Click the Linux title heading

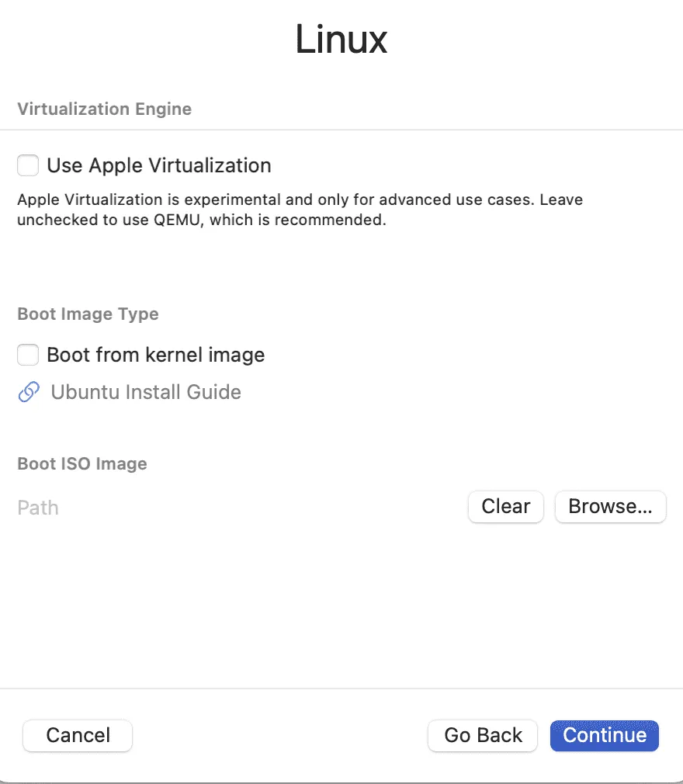click(x=341, y=40)
